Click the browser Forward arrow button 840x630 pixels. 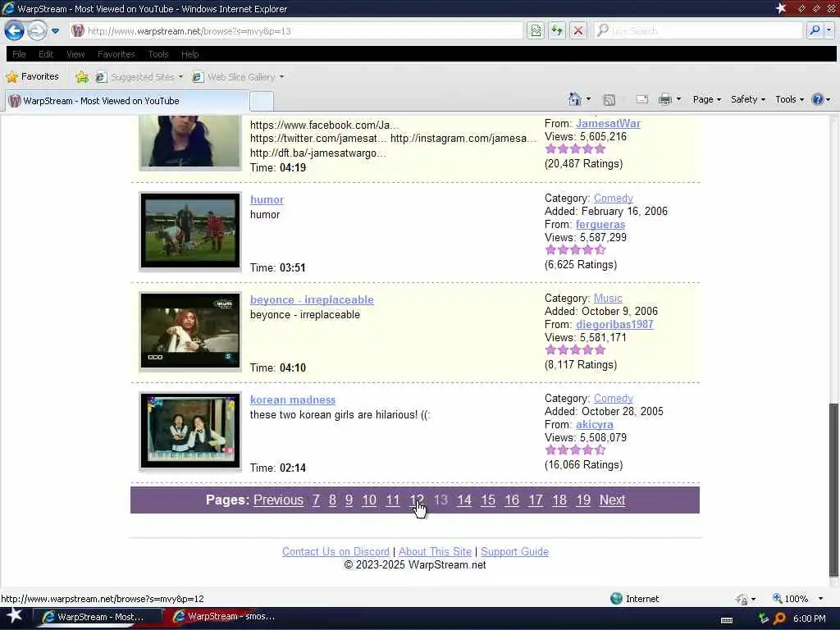[x=37, y=30]
